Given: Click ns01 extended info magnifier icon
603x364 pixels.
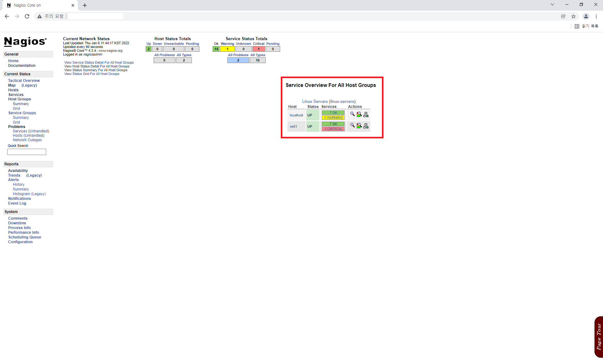Looking at the screenshot, I should point(352,126).
